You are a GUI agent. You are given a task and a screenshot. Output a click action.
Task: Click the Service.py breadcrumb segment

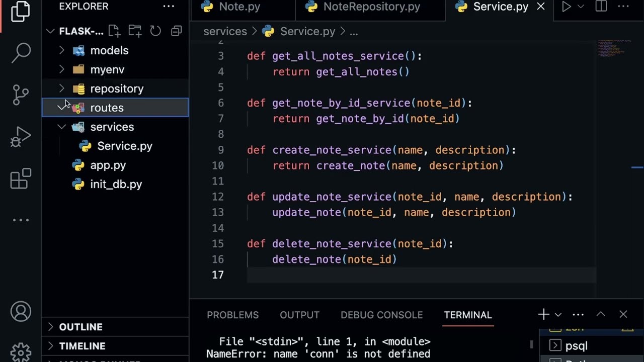point(307,31)
